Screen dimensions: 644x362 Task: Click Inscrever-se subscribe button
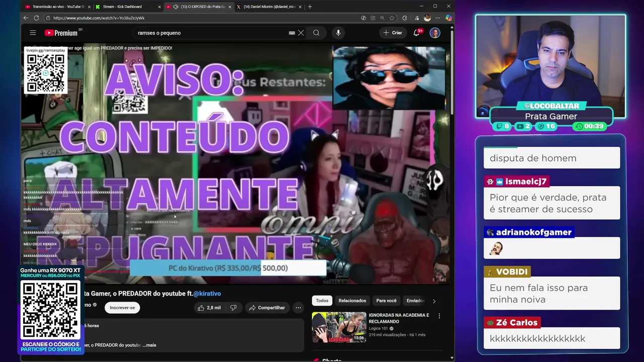click(122, 308)
